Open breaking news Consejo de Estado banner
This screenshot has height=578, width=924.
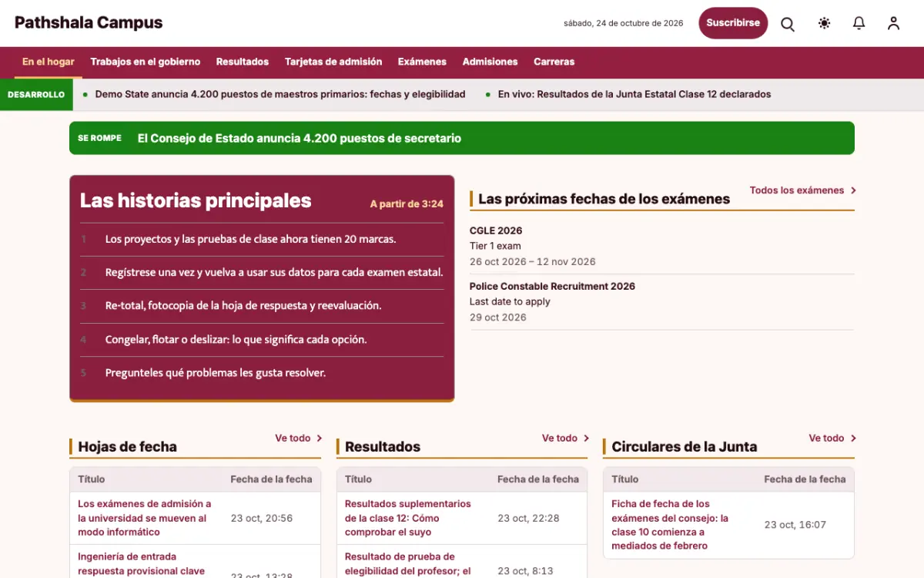point(462,138)
